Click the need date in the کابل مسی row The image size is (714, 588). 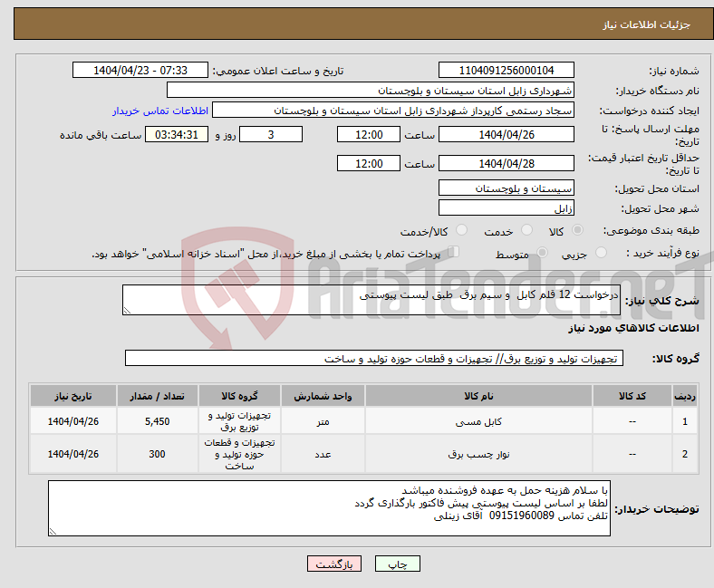pos(73,421)
